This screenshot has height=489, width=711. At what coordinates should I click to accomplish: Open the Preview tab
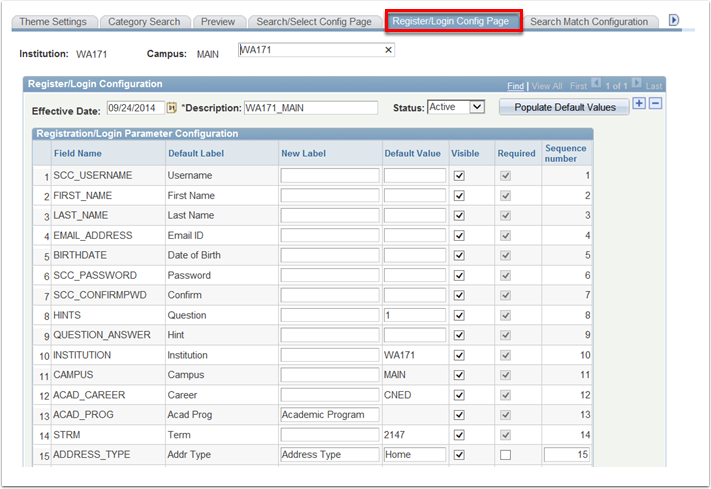(x=218, y=22)
